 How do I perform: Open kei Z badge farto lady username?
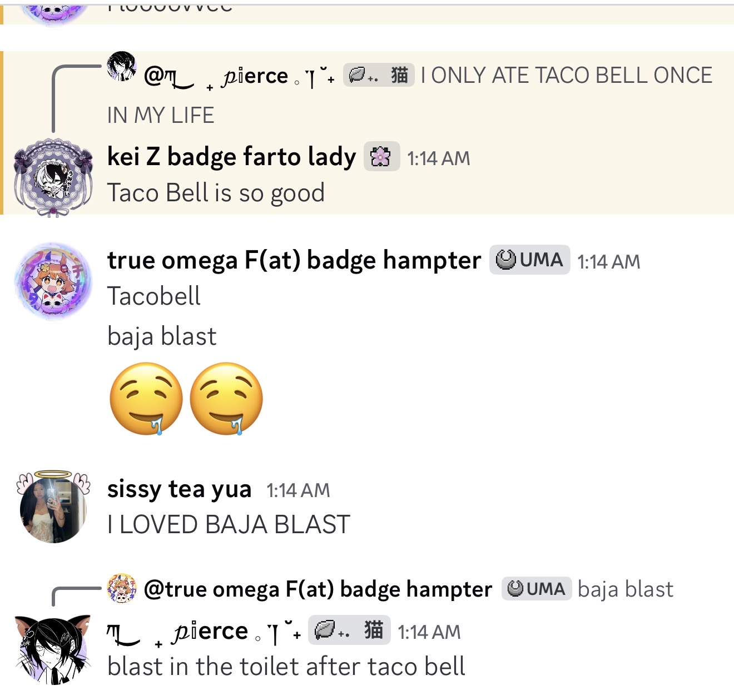click(x=231, y=157)
